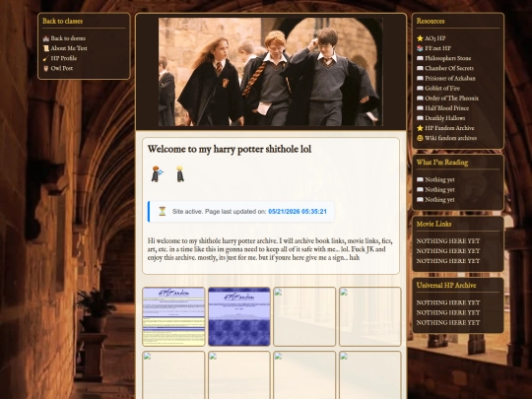
Task: Go to the HP Profile link
Action: tap(64, 58)
